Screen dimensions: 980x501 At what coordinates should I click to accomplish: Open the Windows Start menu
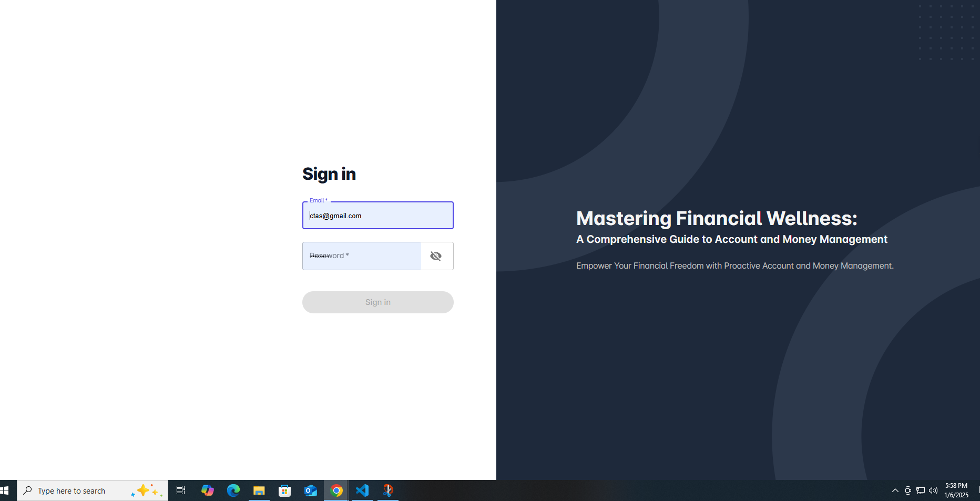click(5, 490)
